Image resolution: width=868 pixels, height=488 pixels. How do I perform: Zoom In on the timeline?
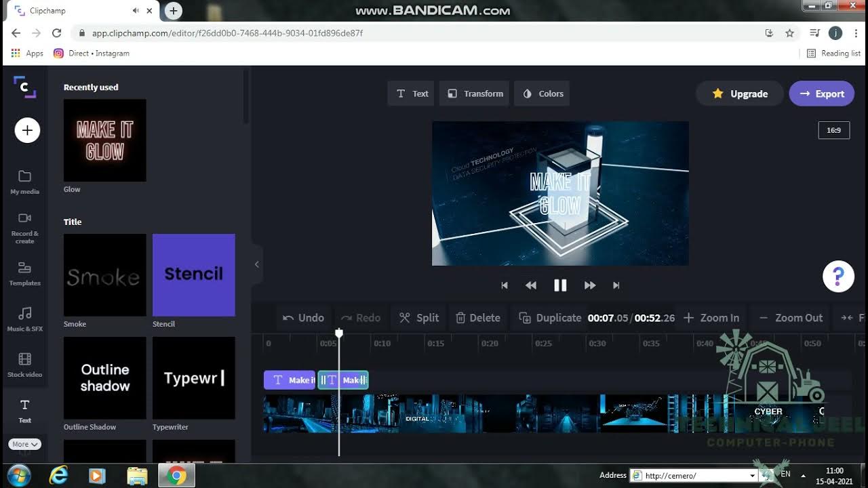pyautogui.click(x=711, y=318)
